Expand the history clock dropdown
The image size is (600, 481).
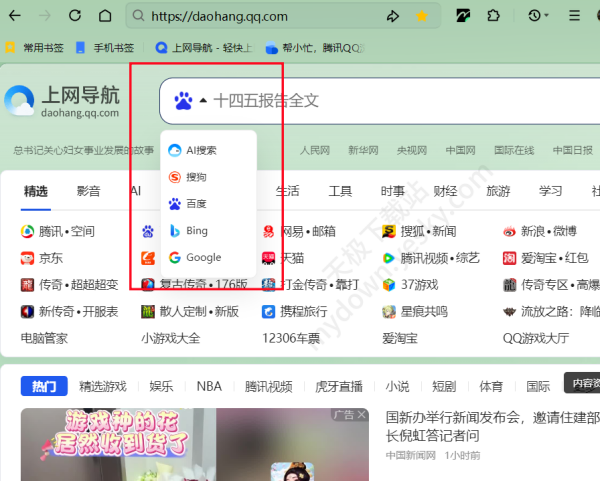[540, 16]
